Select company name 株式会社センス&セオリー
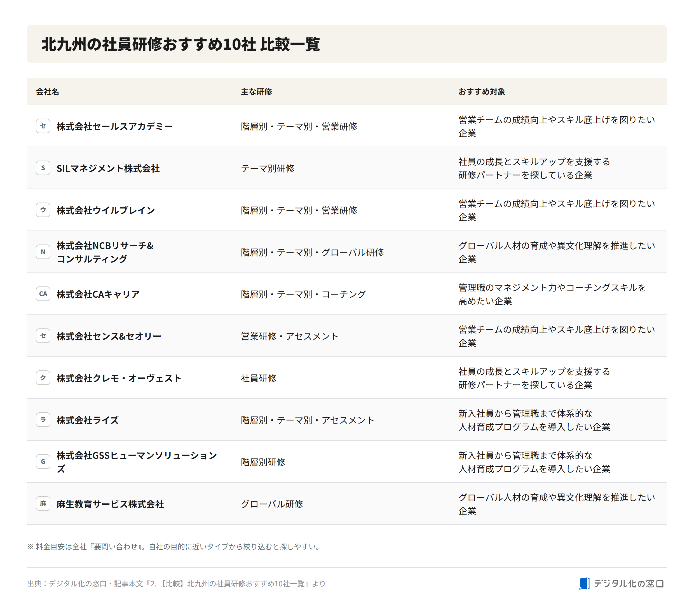The width and height of the screenshot is (694, 616). point(109,336)
